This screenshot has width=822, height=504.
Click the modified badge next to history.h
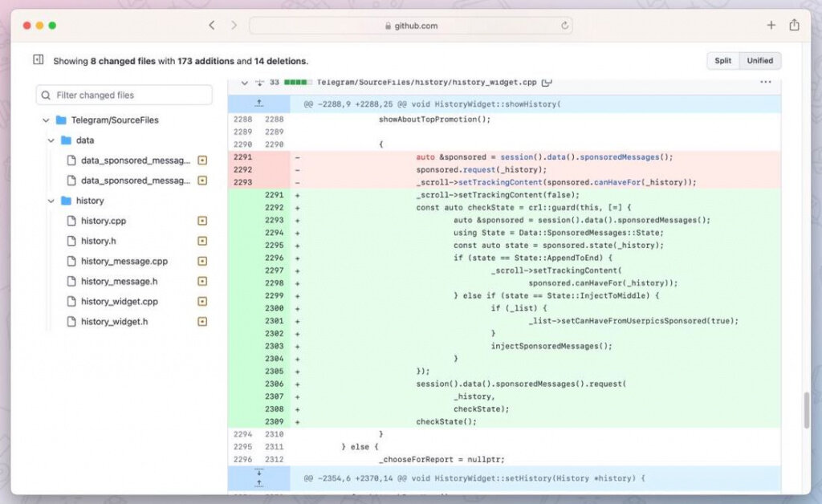[x=202, y=241]
